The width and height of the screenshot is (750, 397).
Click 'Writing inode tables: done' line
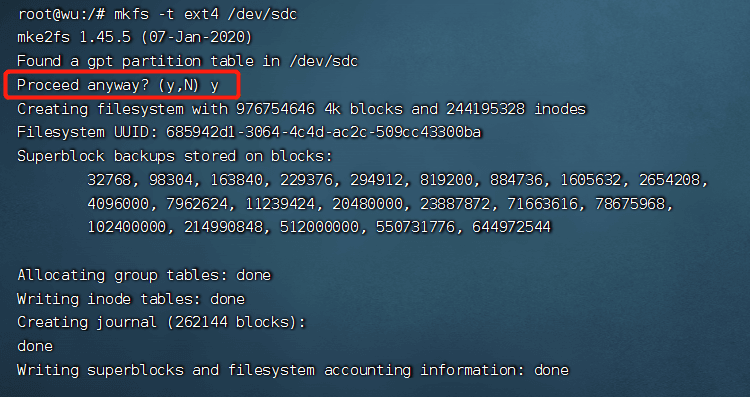tap(131, 299)
